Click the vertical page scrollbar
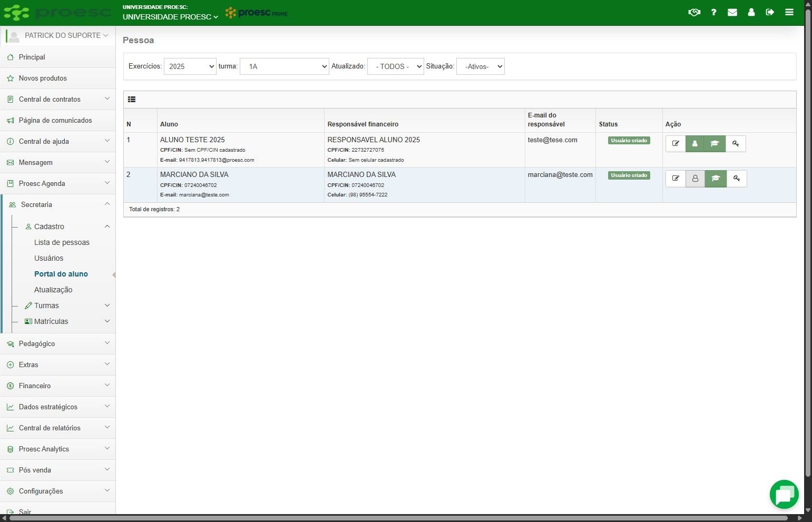The image size is (812, 522). [808, 242]
